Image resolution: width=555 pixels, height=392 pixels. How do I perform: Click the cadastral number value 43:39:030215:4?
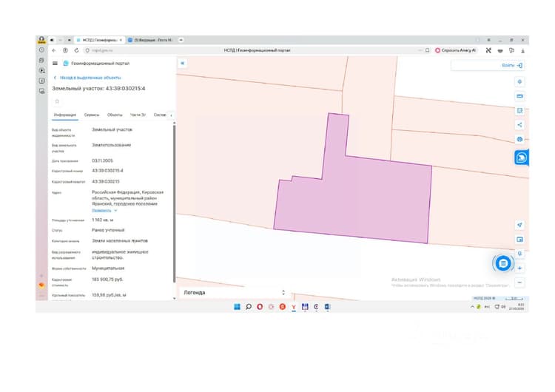(x=107, y=171)
